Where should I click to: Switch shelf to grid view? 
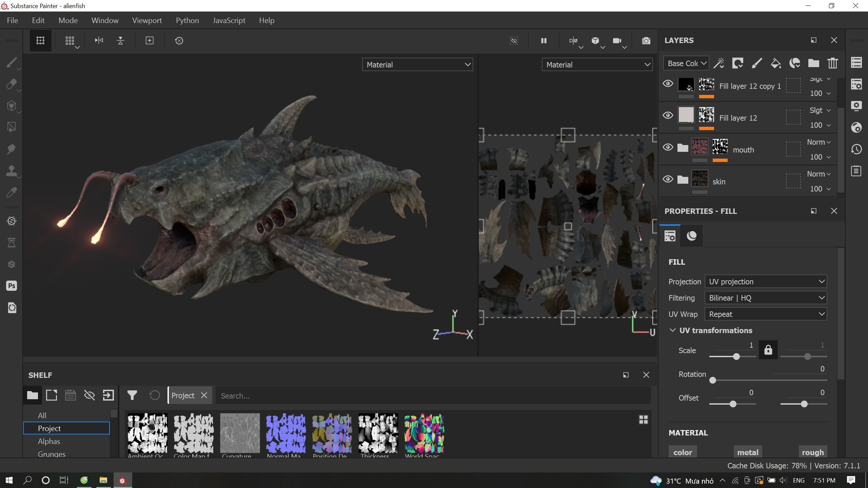coord(643,420)
